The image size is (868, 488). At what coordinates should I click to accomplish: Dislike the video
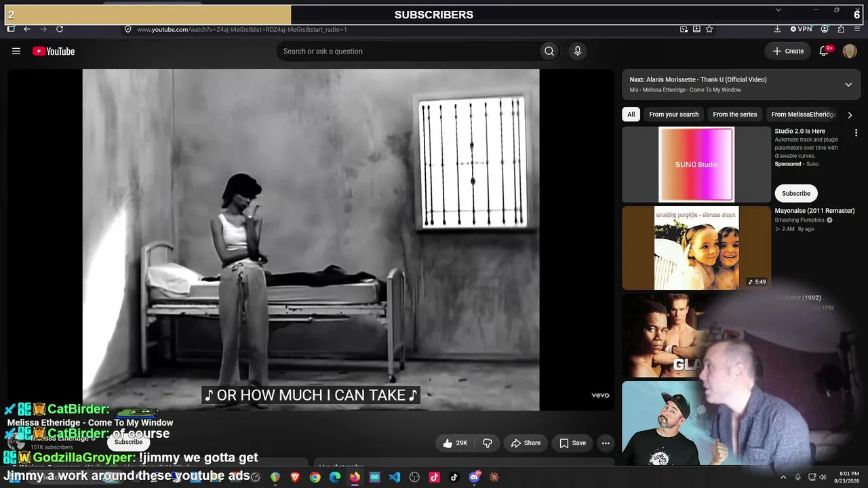click(488, 443)
